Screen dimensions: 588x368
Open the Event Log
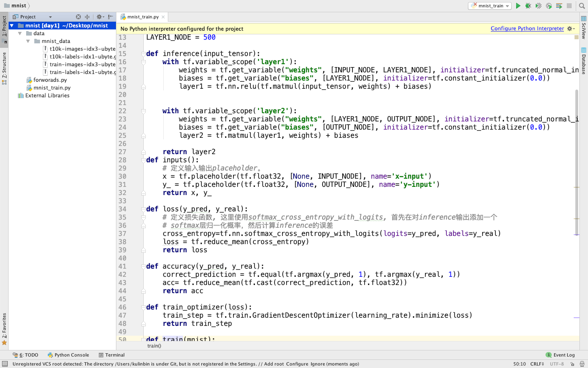[560, 355]
